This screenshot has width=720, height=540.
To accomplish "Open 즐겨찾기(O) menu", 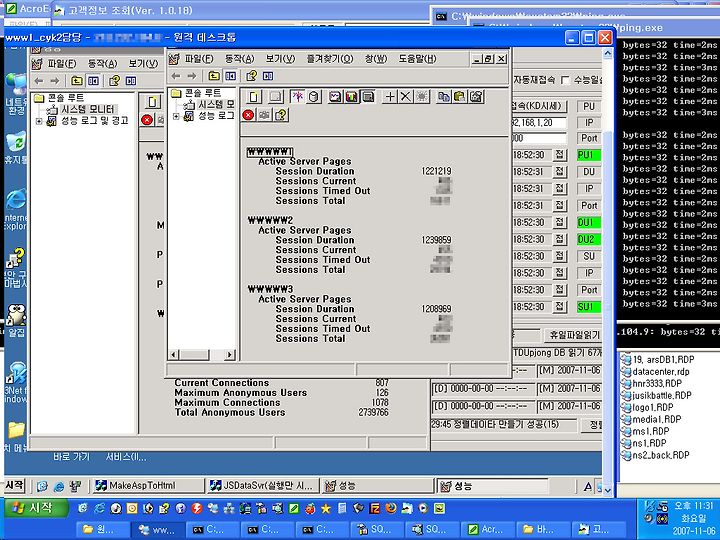I will [330, 59].
